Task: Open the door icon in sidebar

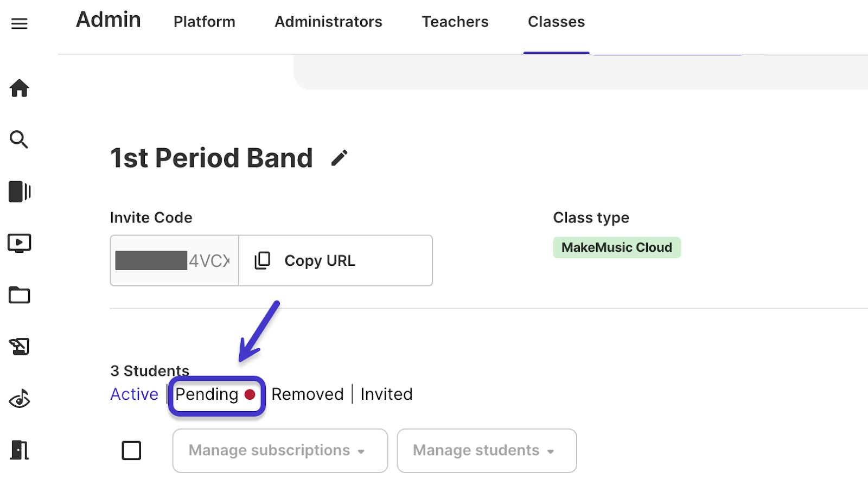Action: (x=20, y=450)
